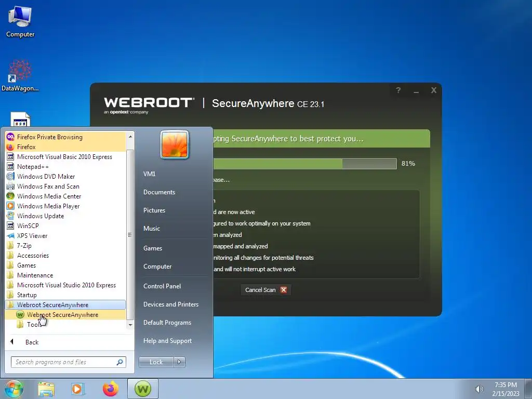Expand the Maintenance folder

coord(65,275)
